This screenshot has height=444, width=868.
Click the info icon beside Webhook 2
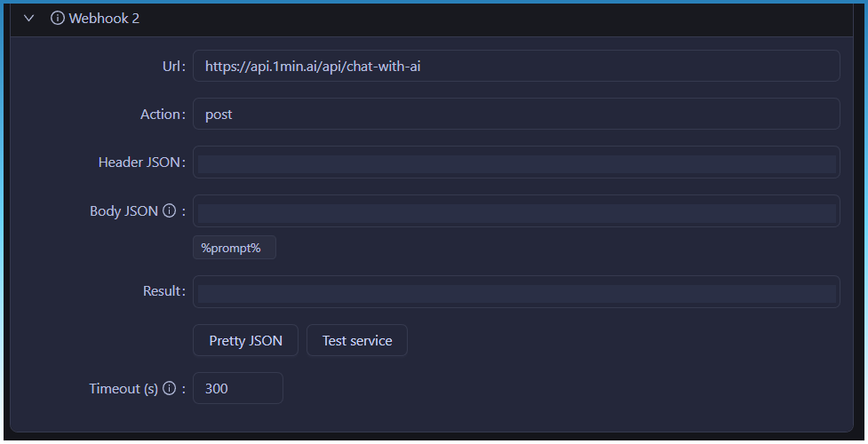pyautogui.click(x=58, y=19)
